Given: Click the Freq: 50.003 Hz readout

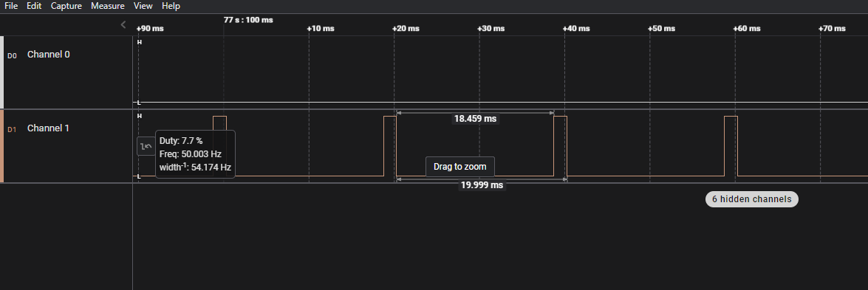Looking at the screenshot, I should [x=190, y=153].
